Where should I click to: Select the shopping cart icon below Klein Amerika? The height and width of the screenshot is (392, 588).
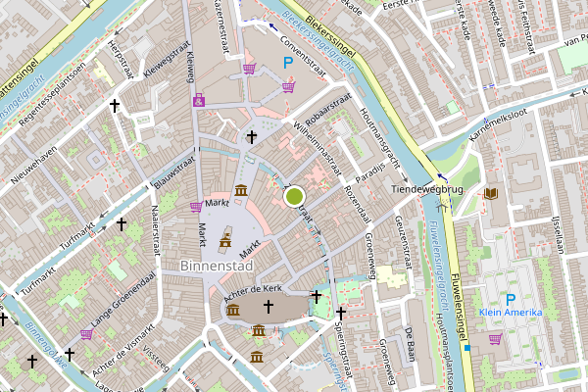point(496,339)
